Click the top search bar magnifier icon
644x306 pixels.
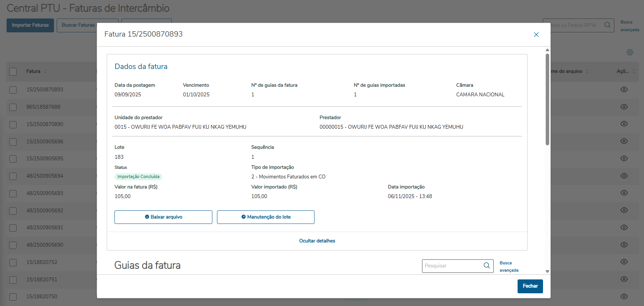(607, 25)
